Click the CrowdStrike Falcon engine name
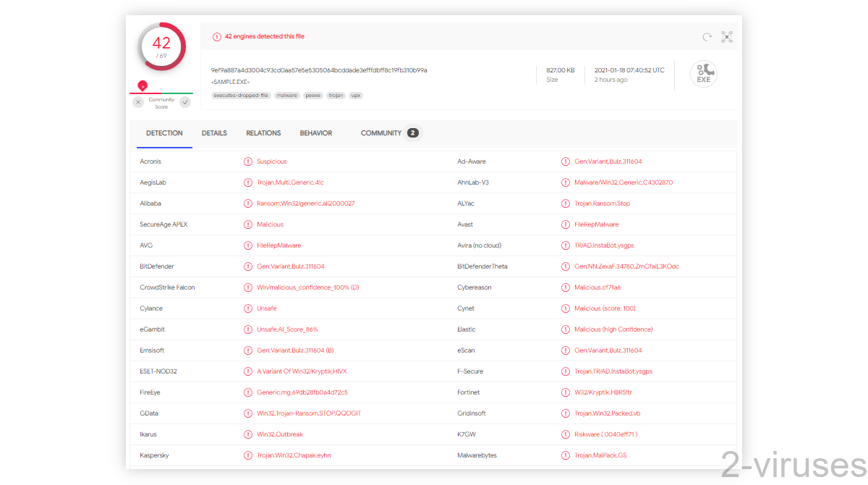 coord(167,287)
